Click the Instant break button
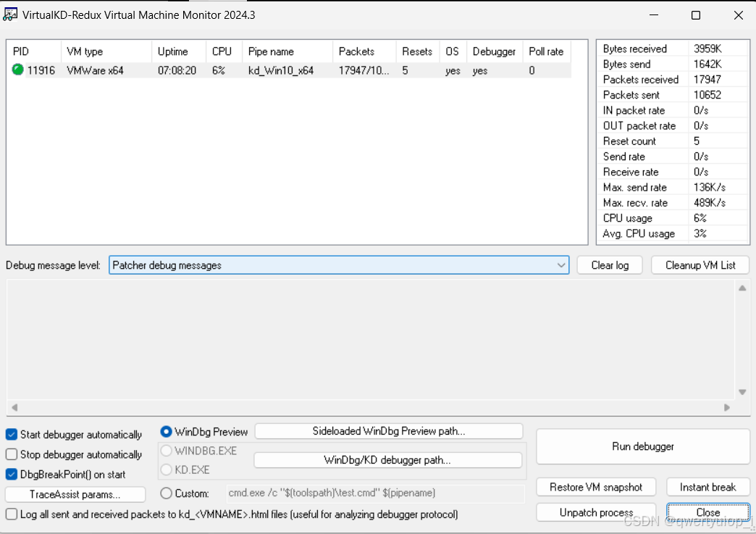756x534 pixels. [707, 487]
